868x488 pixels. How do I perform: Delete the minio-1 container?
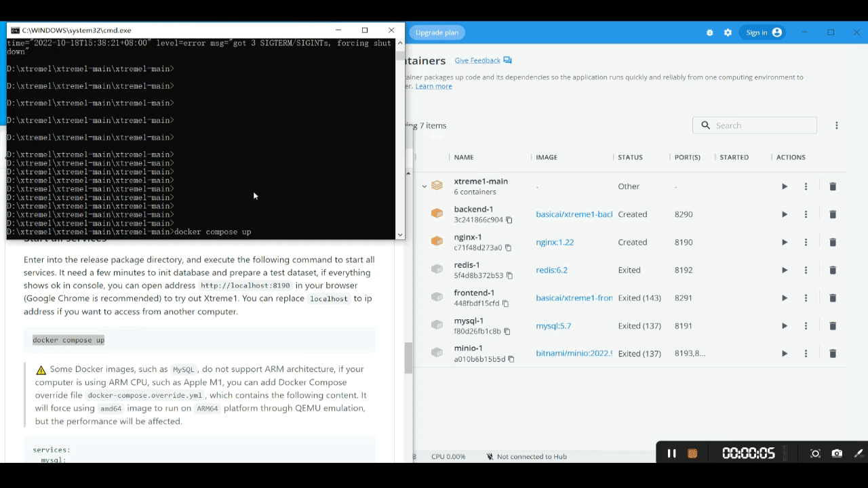833,353
